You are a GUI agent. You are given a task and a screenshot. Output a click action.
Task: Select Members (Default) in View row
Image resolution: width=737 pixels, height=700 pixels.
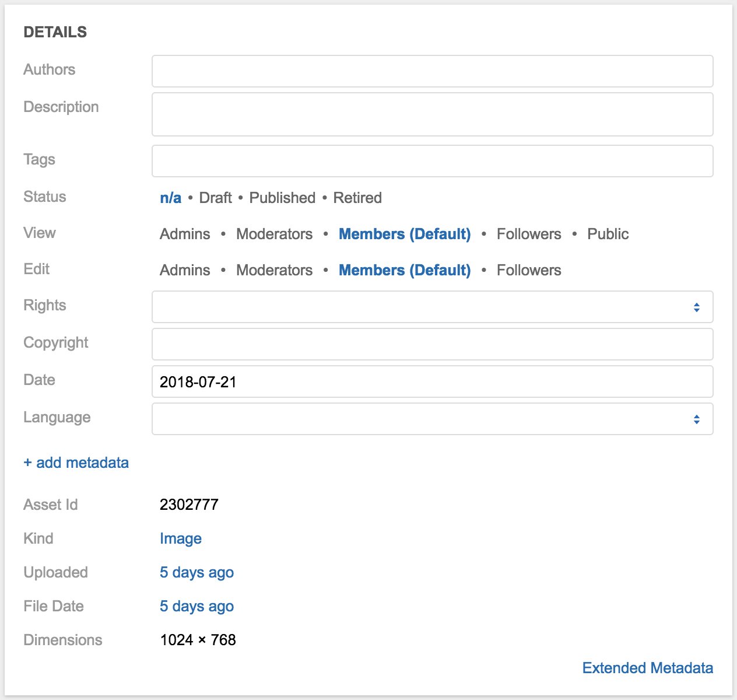tap(405, 234)
